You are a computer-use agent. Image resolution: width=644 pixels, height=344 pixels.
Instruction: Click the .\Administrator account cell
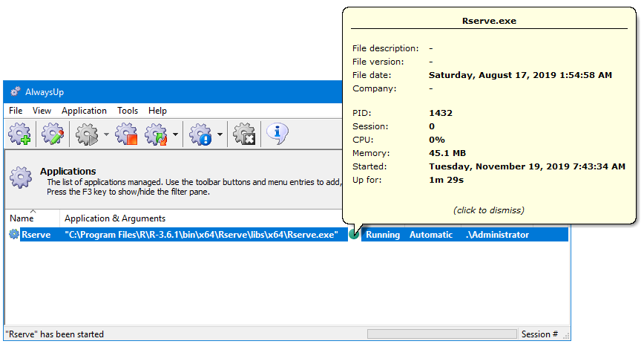click(x=497, y=235)
